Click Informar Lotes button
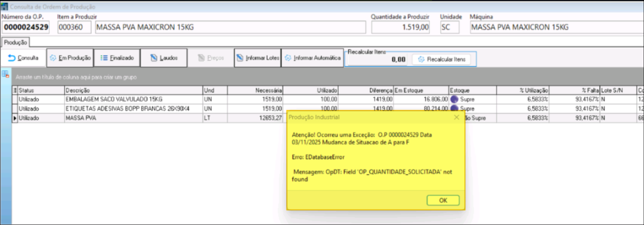 (258, 58)
